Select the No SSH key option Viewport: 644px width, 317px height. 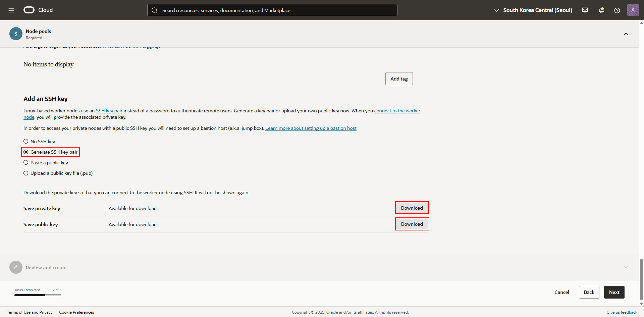click(26, 142)
